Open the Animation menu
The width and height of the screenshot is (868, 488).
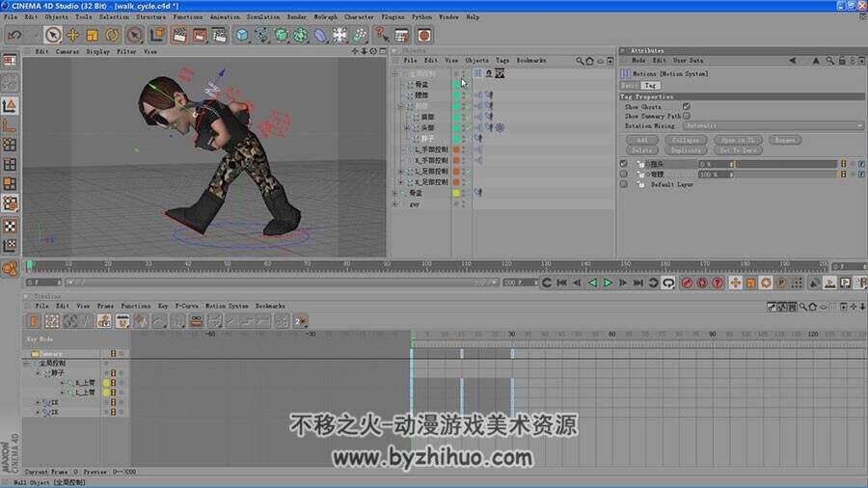pyautogui.click(x=225, y=17)
